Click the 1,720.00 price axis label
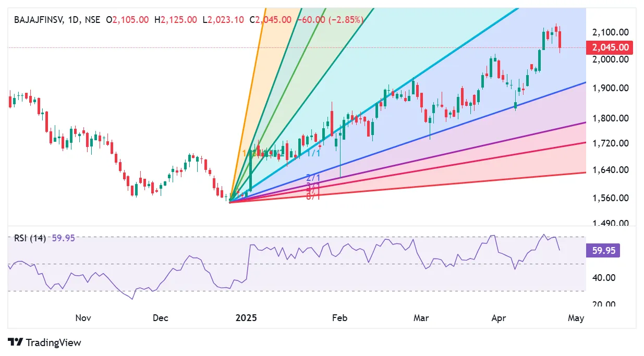Image resolution: width=644 pixels, height=356 pixels. coord(610,142)
